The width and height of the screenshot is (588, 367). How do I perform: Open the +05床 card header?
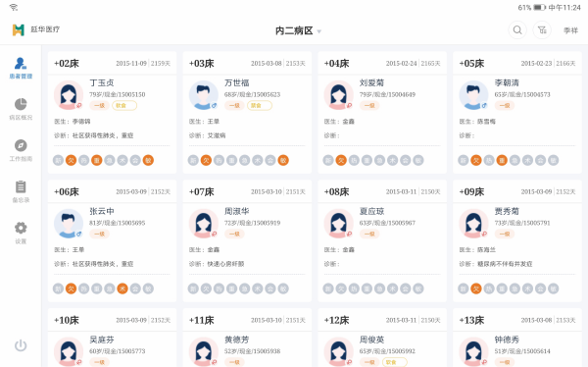point(517,63)
